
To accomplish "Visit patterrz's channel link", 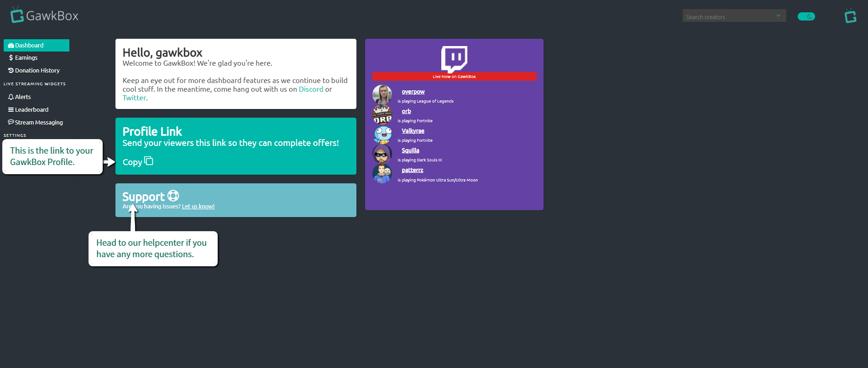I will (413, 170).
